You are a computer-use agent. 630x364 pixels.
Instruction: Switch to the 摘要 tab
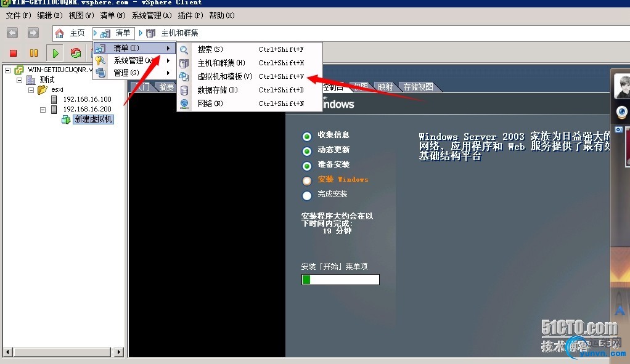pyautogui.click(x=166, y=87)
